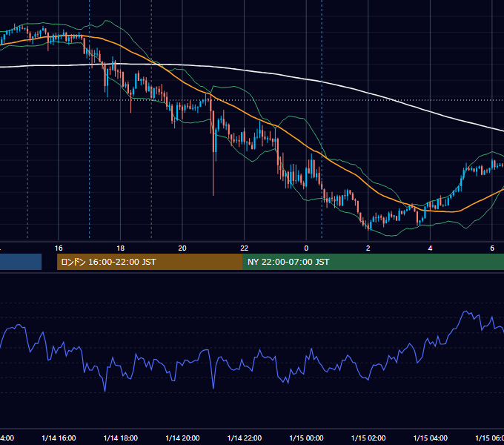
Task: Click the hour label 22 on the time axis
Action: click(x=245, y=248)
